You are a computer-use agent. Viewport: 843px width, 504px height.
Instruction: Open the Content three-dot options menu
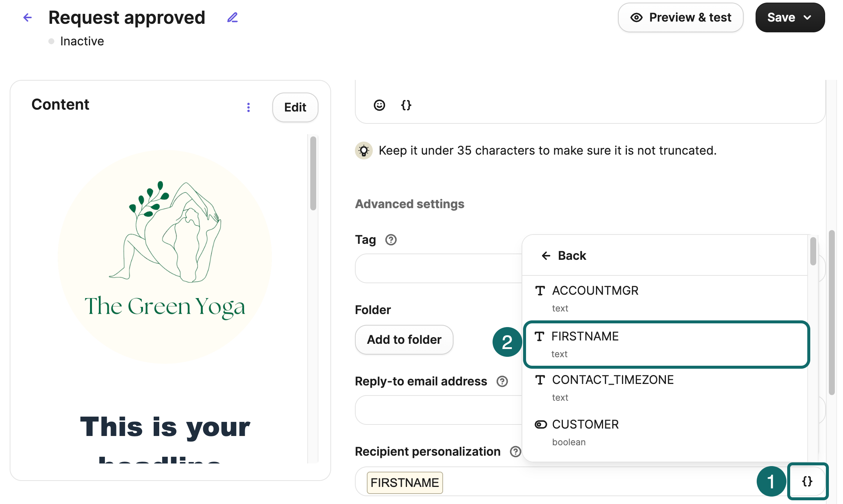pos(249,107)
